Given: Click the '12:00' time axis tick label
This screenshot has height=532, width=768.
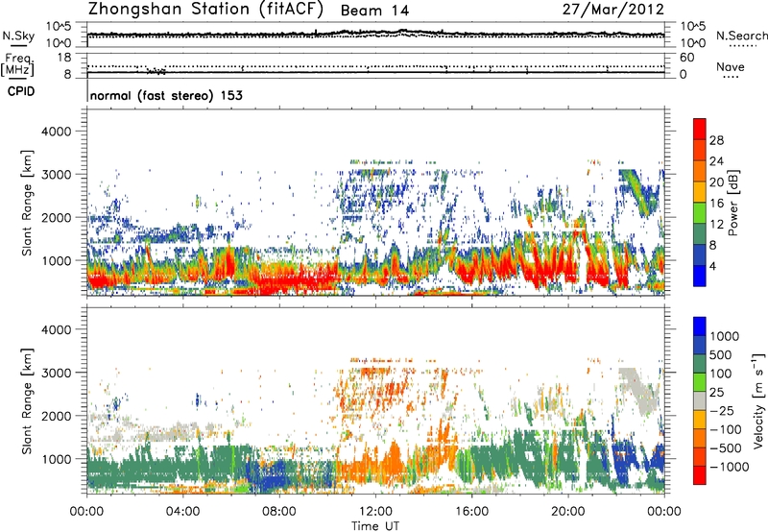Looking at the screenshot, I should click(375, 512).
